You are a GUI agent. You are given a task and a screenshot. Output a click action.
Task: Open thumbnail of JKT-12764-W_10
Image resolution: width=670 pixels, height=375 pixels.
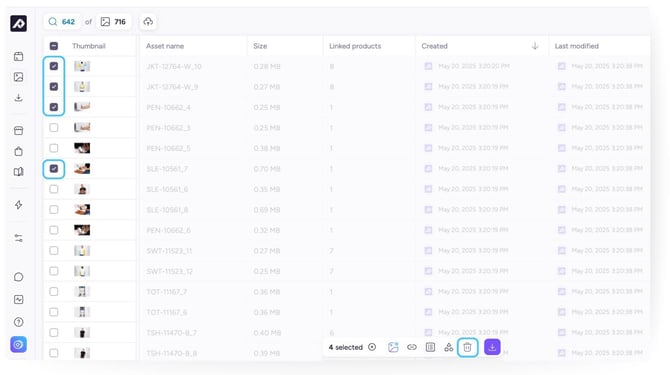pos(82,66)
